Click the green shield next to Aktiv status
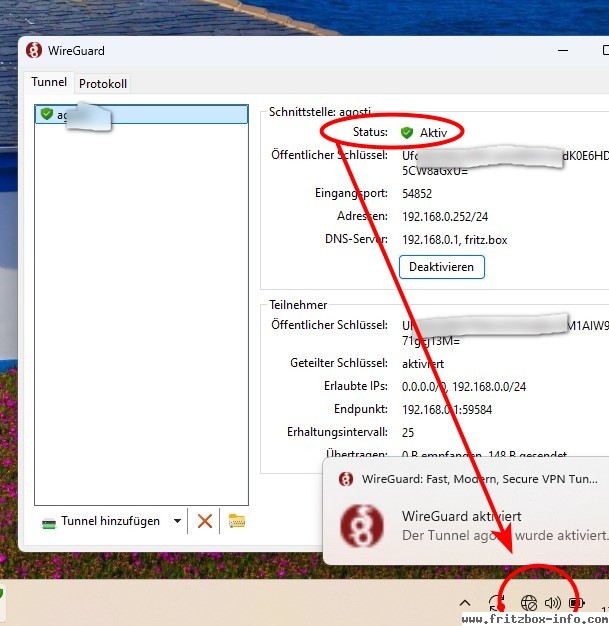 tap(407, 132)
